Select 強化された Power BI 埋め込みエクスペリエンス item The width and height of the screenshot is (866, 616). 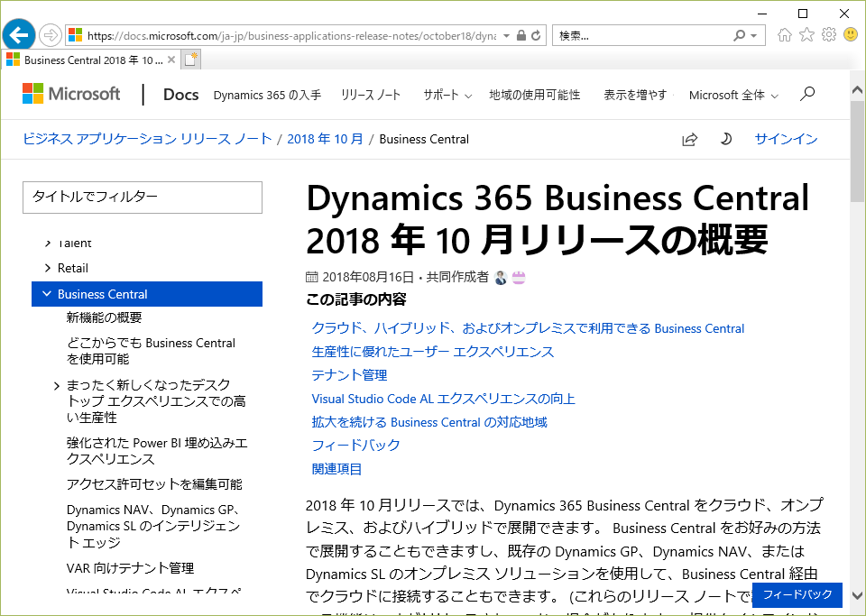click(157, 451)
